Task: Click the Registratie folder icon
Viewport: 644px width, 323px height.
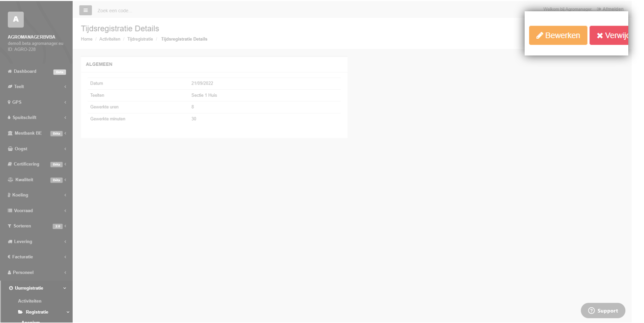Action: pos(21,312)
